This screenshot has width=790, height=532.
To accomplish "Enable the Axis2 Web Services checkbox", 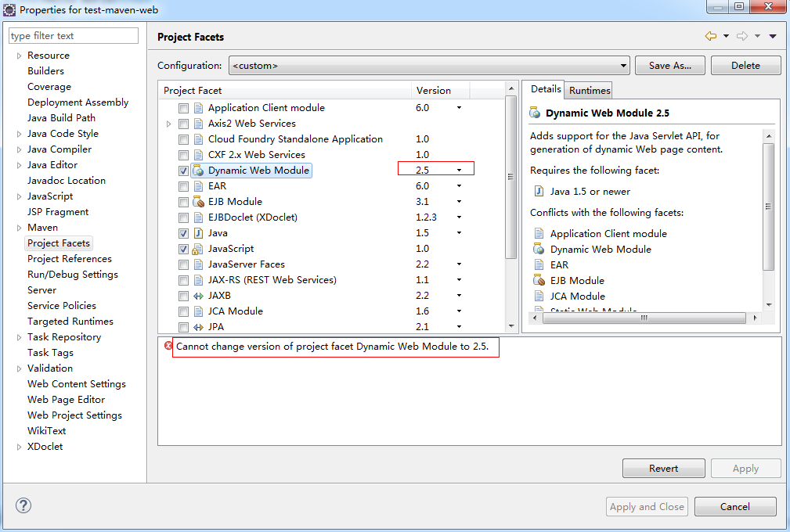I will [183, 124].
